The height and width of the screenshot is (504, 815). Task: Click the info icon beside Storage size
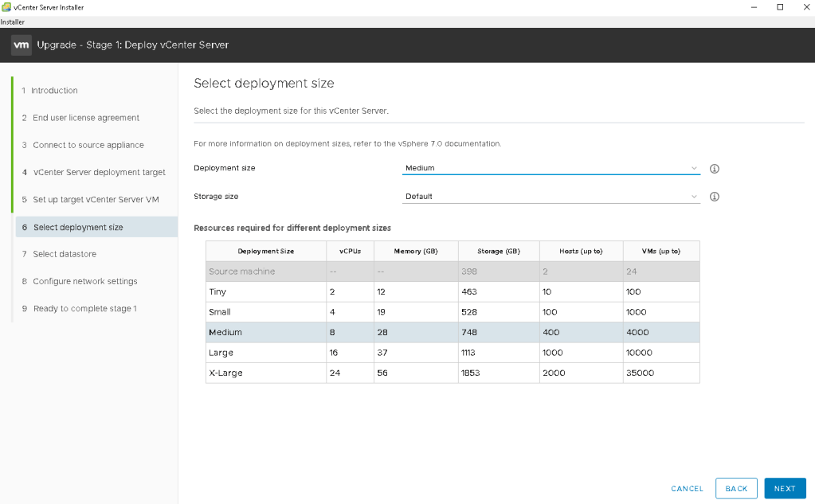coord(715,197)
